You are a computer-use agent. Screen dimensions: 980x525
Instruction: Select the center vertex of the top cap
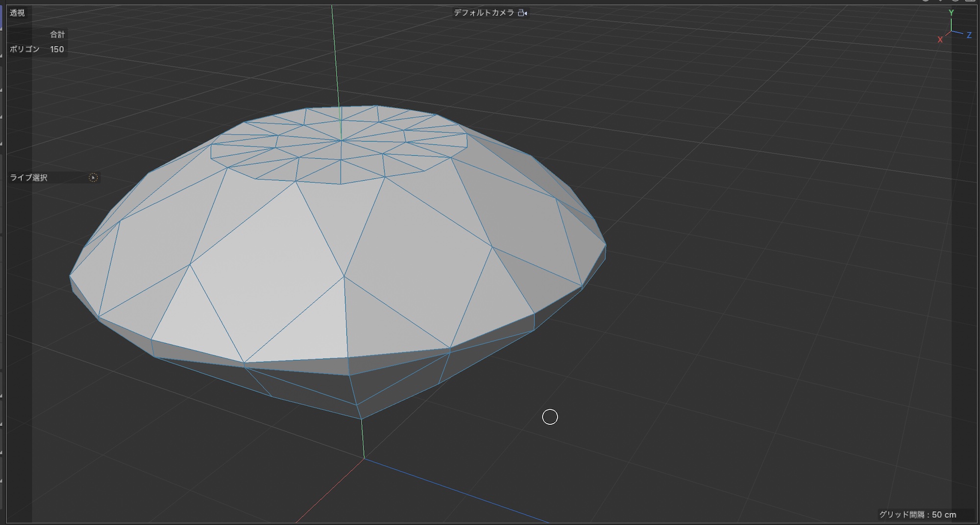(x=341, y=141)
